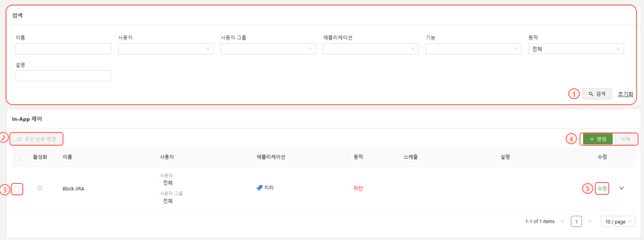Click the 우선 순위 변경 button
The height and width of the screenshot is (240, 644).
coord(37,139)
